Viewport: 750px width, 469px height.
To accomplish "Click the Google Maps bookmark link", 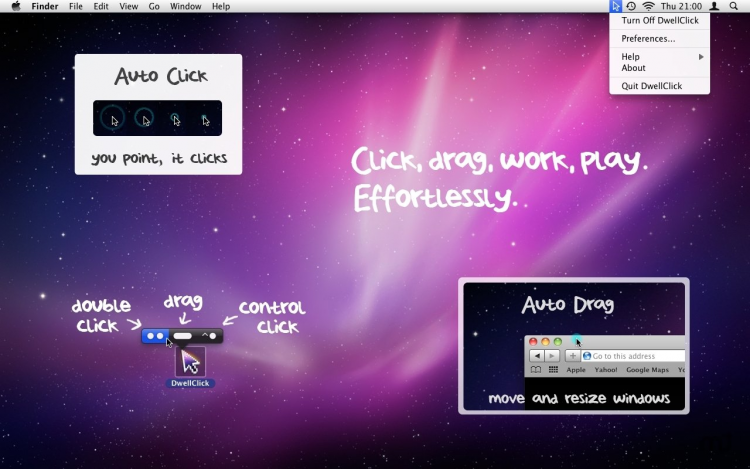I will click(x=647, y=370).
